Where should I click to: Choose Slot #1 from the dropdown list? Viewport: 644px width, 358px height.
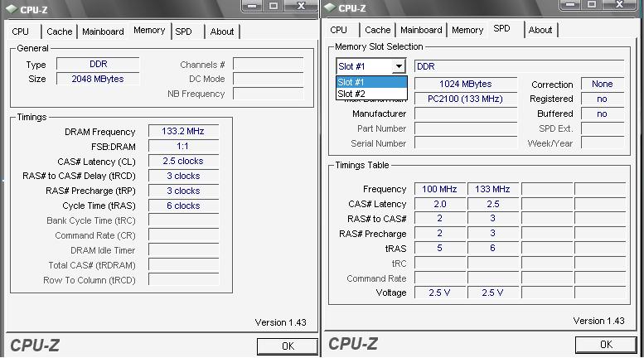371,82
